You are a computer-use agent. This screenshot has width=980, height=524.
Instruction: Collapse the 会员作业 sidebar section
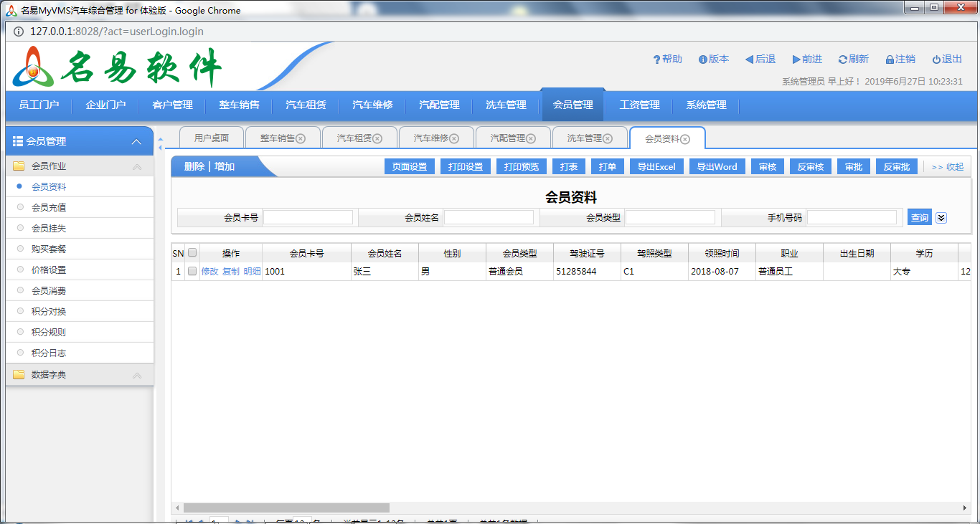137,166
